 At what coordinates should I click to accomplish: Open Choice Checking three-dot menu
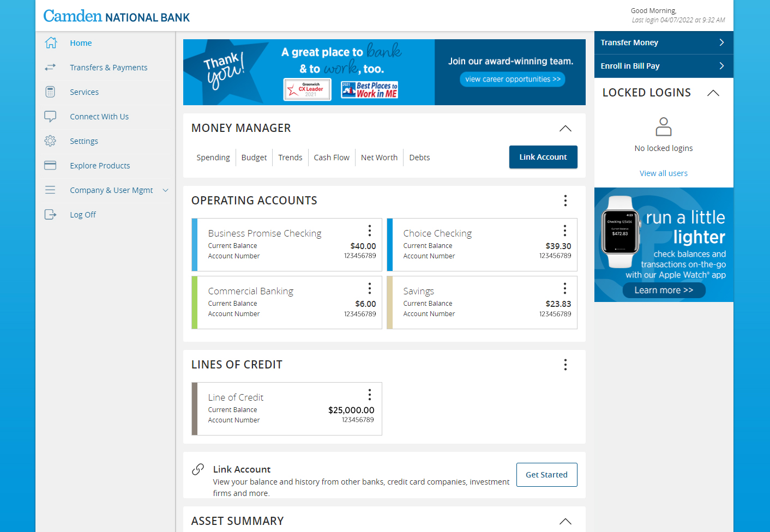(564, 230)
